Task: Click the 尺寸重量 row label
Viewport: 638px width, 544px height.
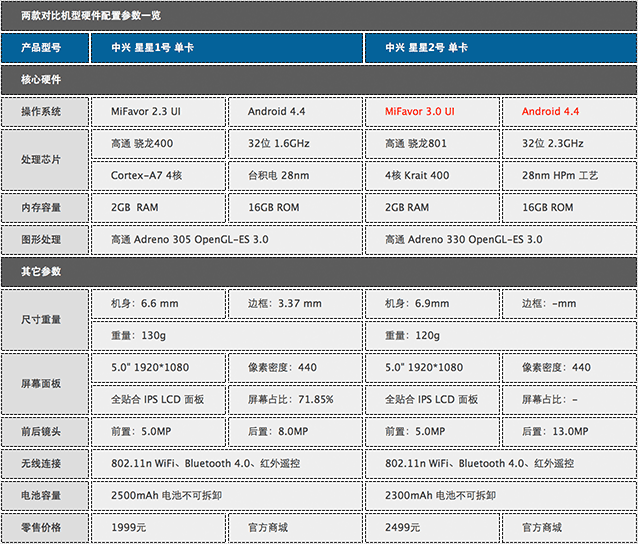Action: pos(45,320)
